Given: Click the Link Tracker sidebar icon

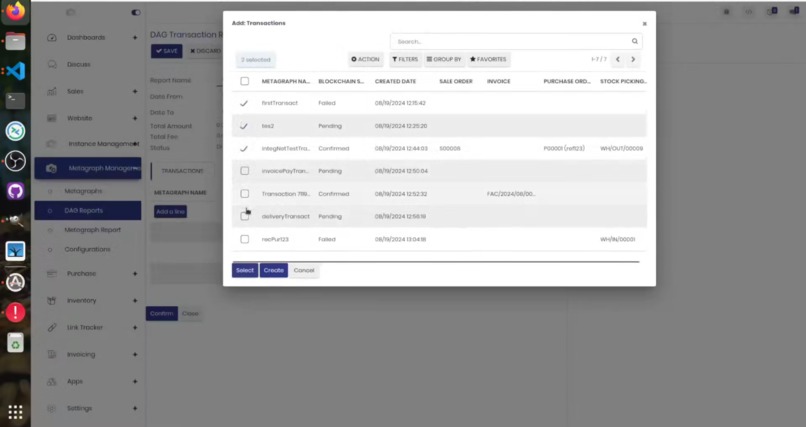Looking at the screenshot, I should pos(51,327).
